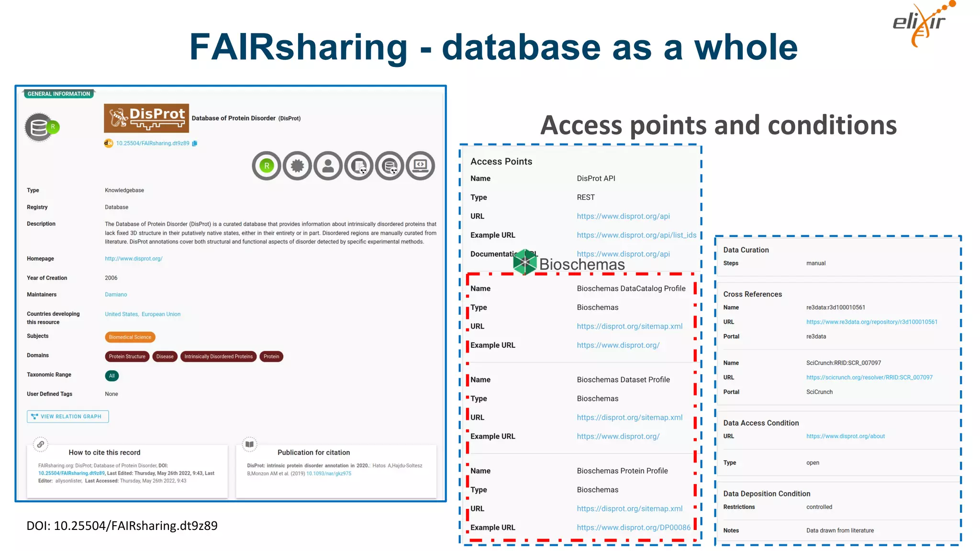The height and width of the screenshot is (551, 980).
Task: Open the 10.1093/nar/gkz975 publication link
Action: pyautogui.click(x=329, y=474)
